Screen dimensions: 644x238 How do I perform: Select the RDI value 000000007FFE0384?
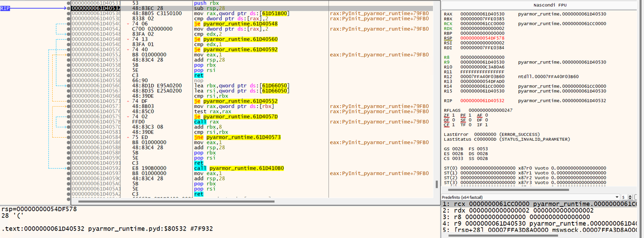pyautogui.click(x=482, y=48)
